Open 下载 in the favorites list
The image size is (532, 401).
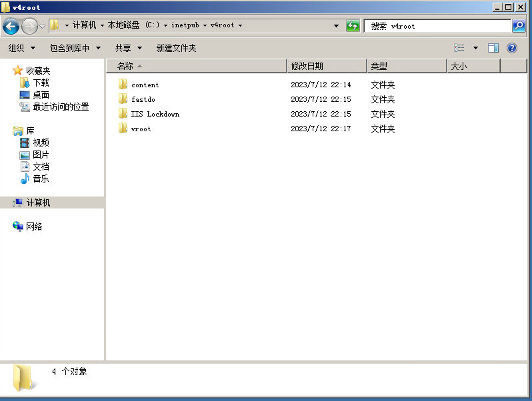tap(41, 83)
